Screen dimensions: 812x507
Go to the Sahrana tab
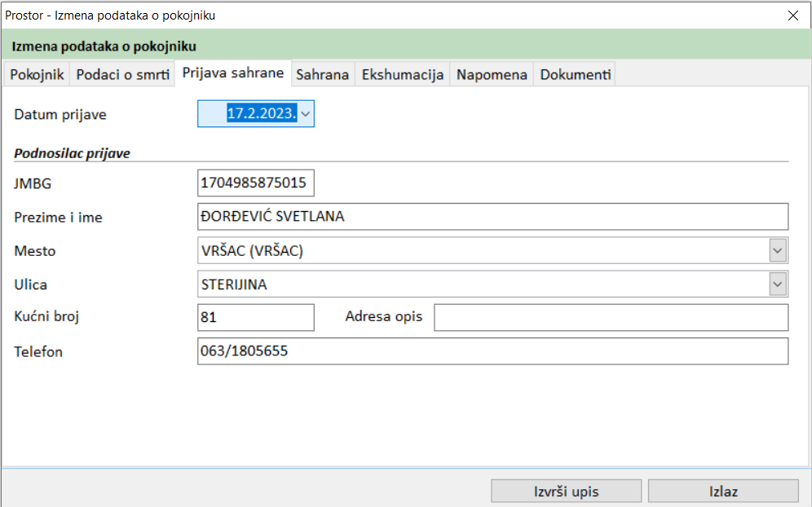(x=322, y=75)
